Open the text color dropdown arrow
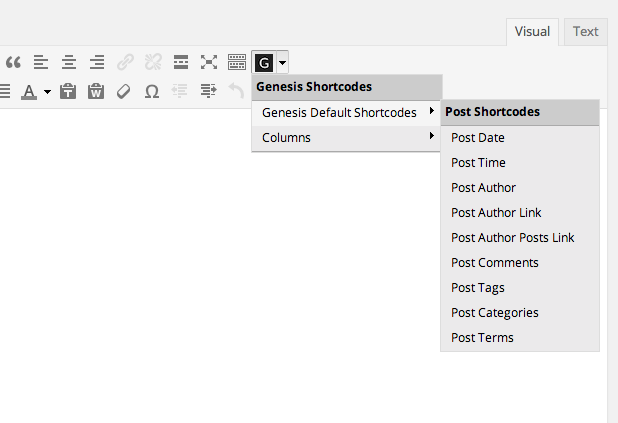618x423 pixels. 47,92
